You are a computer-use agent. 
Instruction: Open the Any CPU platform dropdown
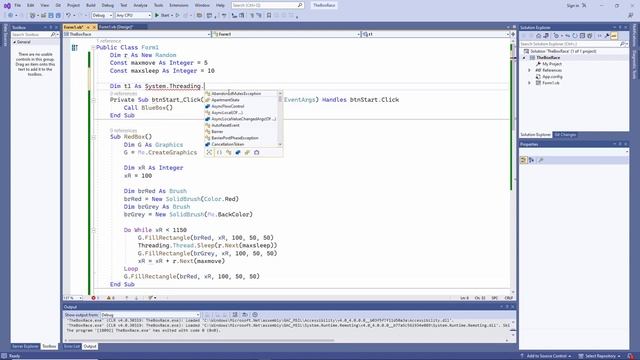point(133,16)
